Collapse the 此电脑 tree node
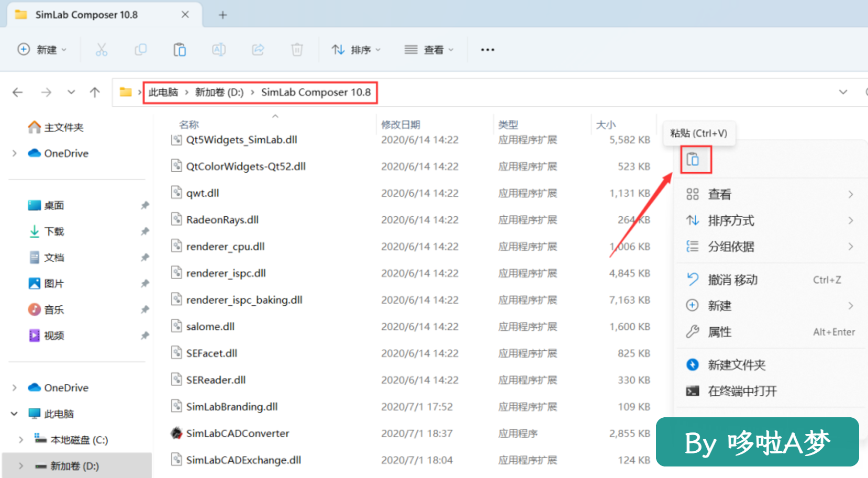This screenshot has height=478, width=868. 14,414
